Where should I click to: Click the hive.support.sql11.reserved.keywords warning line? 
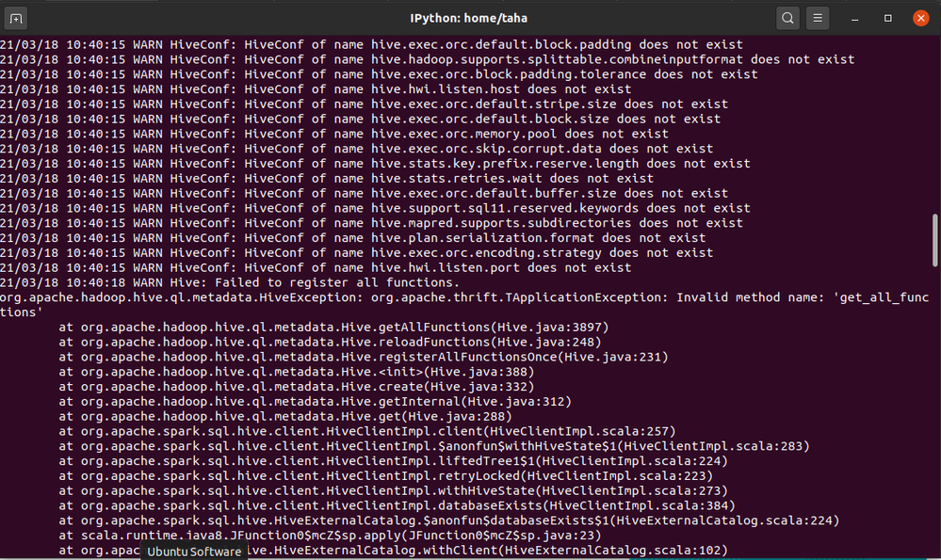pos(375,208)
